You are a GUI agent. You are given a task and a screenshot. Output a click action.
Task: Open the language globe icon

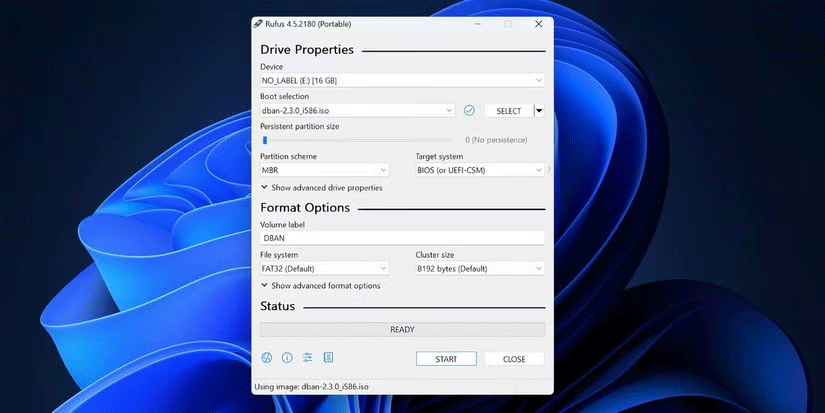267,357
